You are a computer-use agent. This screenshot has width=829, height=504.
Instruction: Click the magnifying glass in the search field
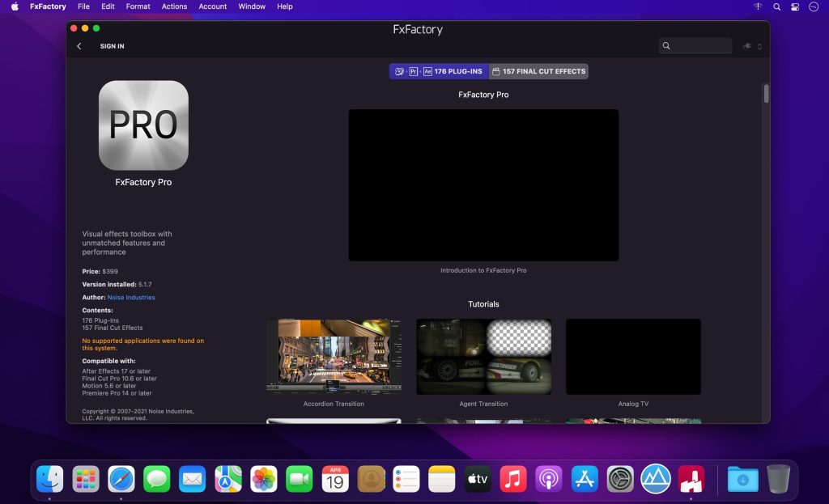tap(667, 45)
